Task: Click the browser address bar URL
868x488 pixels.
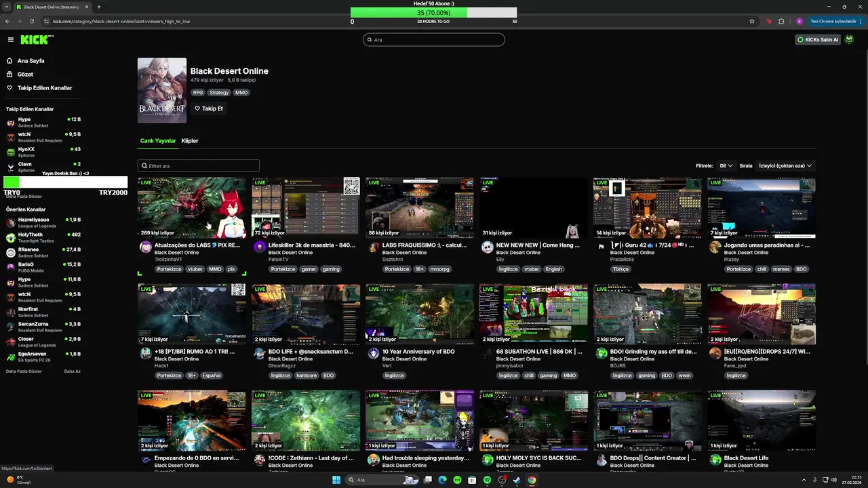Action: point(121,21)
